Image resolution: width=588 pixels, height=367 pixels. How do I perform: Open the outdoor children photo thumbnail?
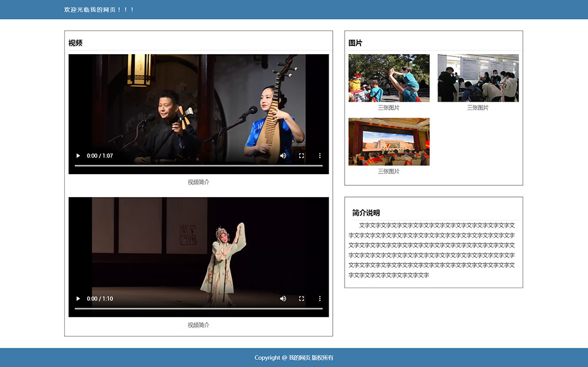click(x=389, y=78)
